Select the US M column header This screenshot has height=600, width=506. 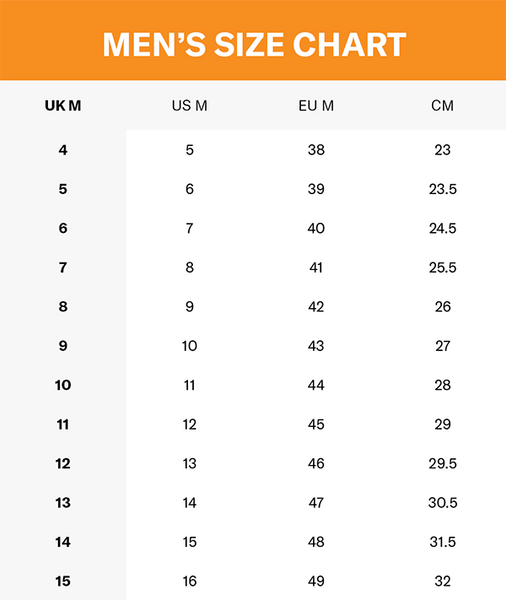(x=189, y=106)
